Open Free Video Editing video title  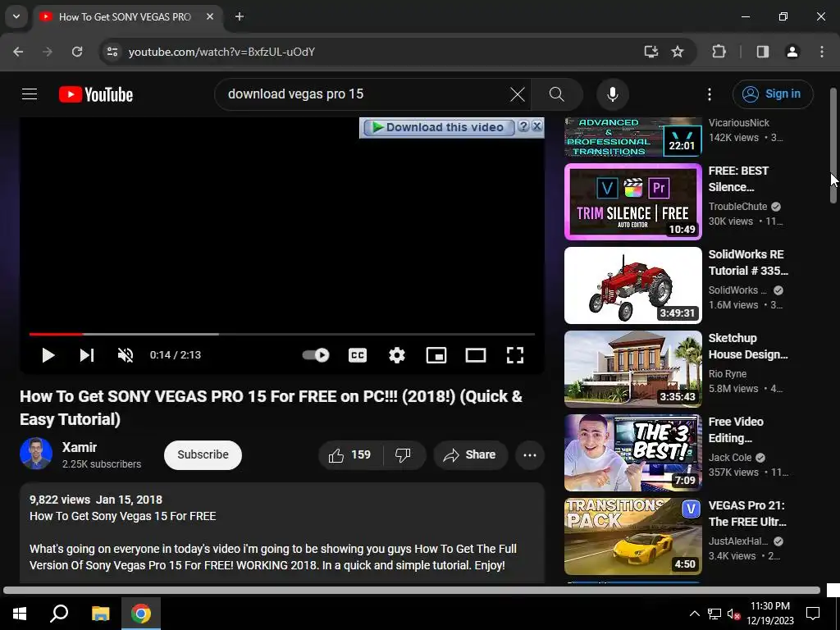point(736,430)
